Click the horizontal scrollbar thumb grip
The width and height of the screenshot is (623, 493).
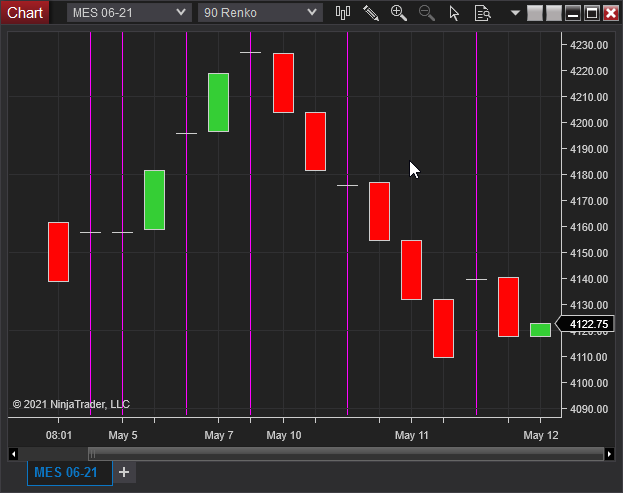point(92,454)
